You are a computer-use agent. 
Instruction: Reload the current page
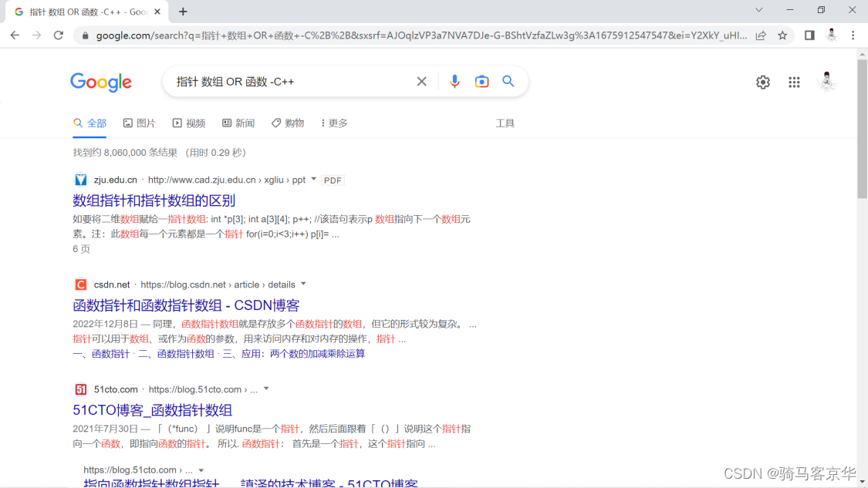[x=59, y=35]
